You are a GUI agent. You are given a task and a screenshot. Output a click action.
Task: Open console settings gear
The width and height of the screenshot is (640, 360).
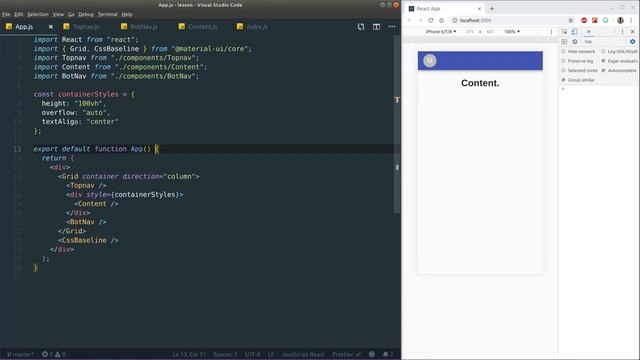point(632,42)
